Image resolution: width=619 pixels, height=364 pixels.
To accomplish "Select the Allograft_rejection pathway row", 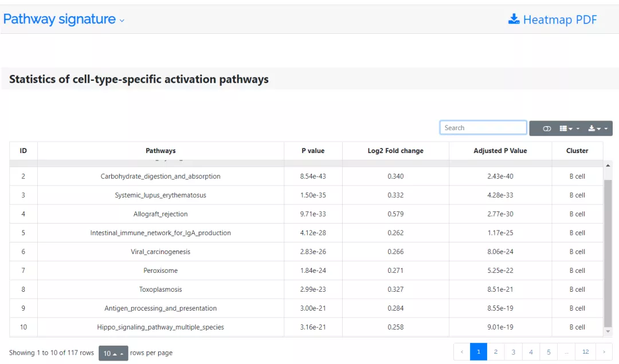I will (160, 214).
